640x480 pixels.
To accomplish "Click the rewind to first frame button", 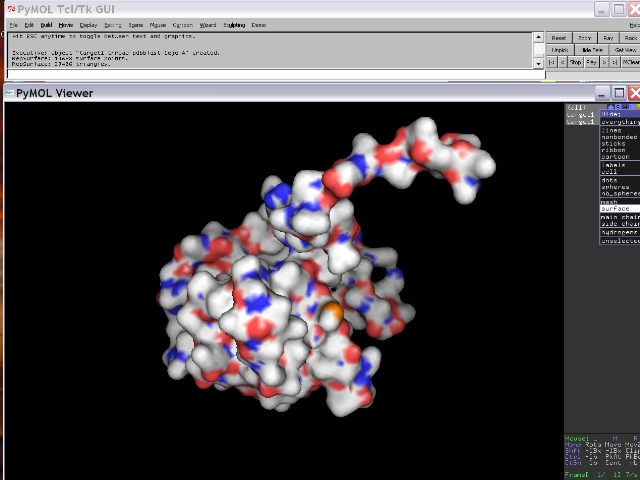I will click(552, 62).
